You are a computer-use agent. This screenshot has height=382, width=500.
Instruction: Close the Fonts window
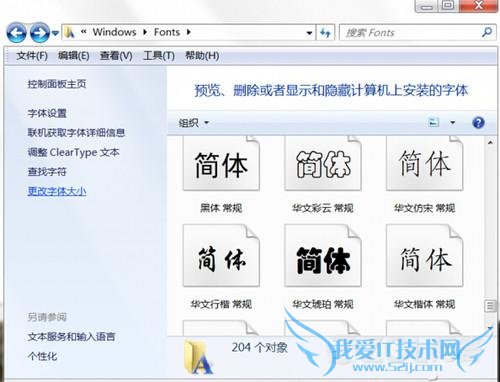click(479, 6)
